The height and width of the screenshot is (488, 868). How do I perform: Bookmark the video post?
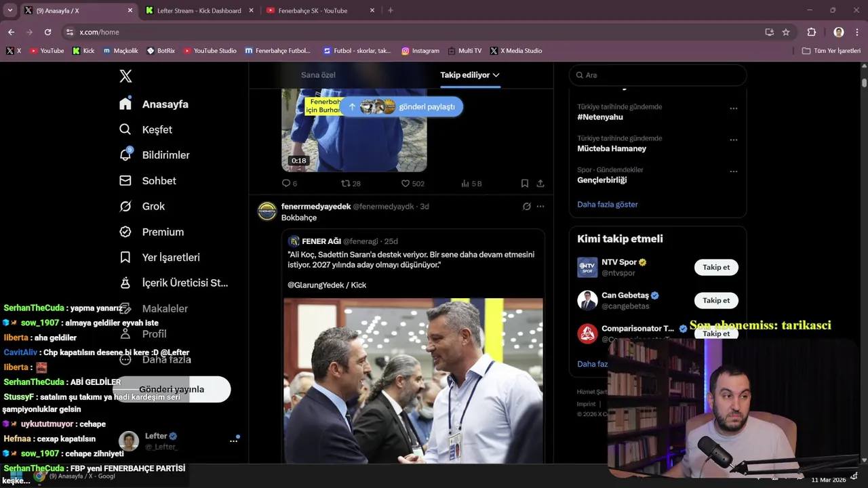point(525,184)
